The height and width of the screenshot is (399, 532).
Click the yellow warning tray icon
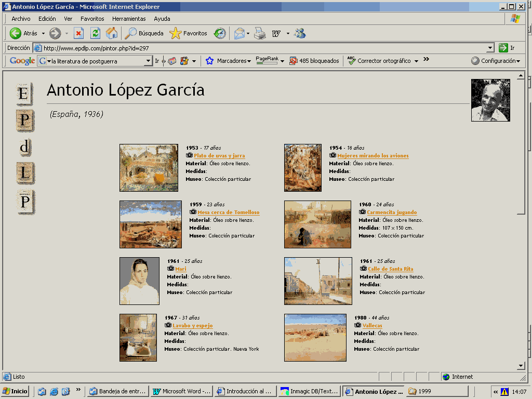click(x=504, y=392)
